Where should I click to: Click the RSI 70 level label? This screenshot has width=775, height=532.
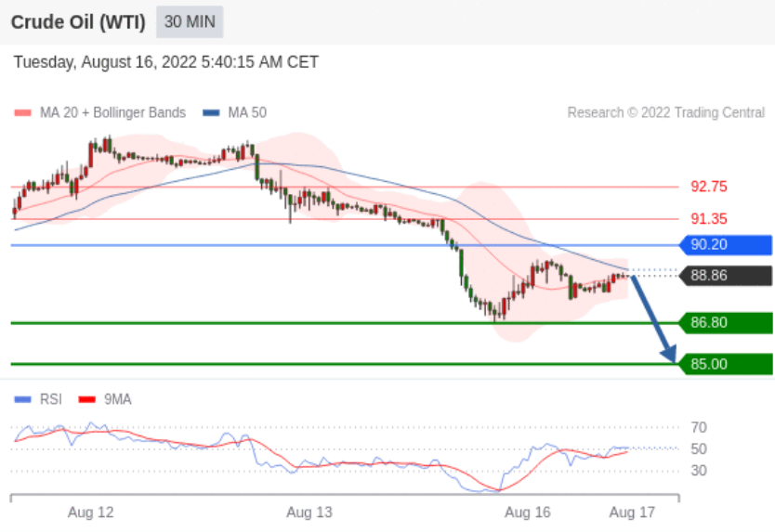pos(699,427)
